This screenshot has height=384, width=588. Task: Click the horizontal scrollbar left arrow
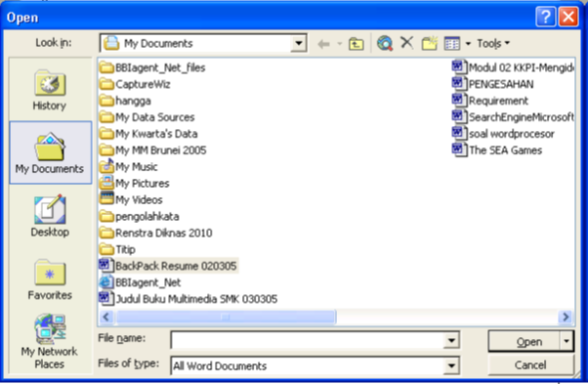(x=106, y=318)
